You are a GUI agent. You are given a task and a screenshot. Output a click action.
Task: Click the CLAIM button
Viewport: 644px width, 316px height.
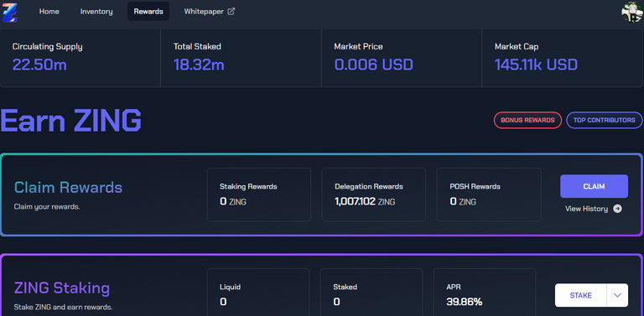click(594, 186)
